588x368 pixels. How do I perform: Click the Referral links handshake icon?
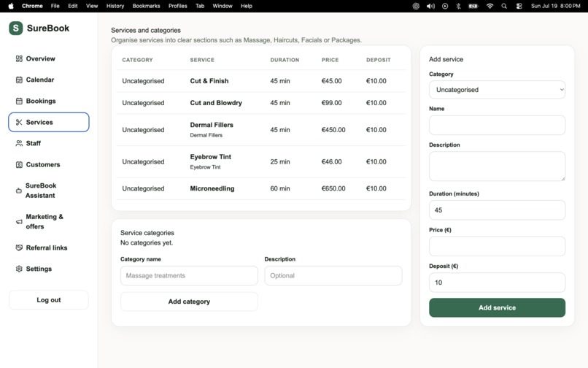tap(19, 248)
